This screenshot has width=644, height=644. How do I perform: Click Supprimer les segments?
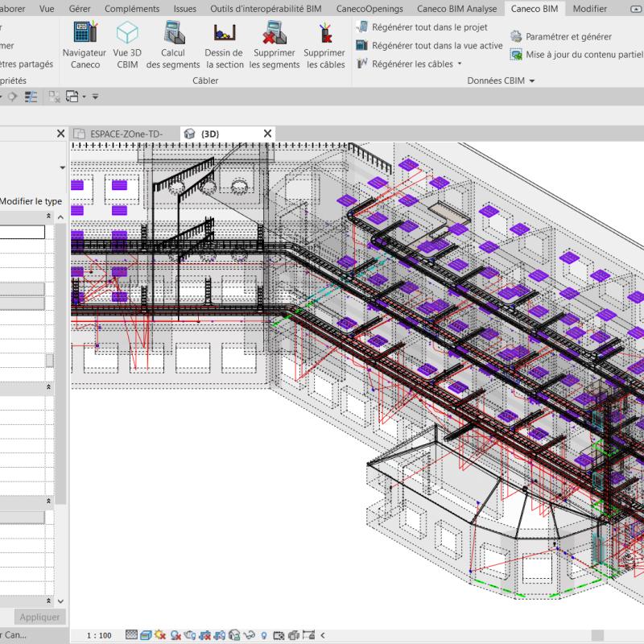point(275,45)
